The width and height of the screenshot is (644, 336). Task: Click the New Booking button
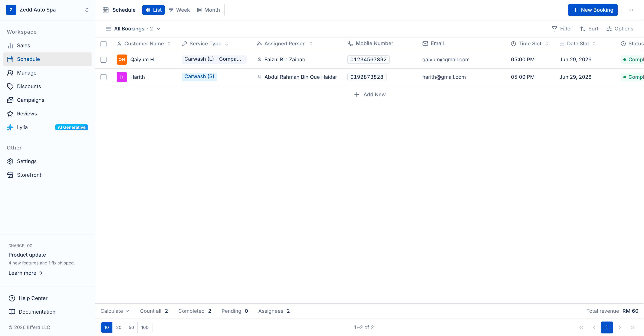593,10
